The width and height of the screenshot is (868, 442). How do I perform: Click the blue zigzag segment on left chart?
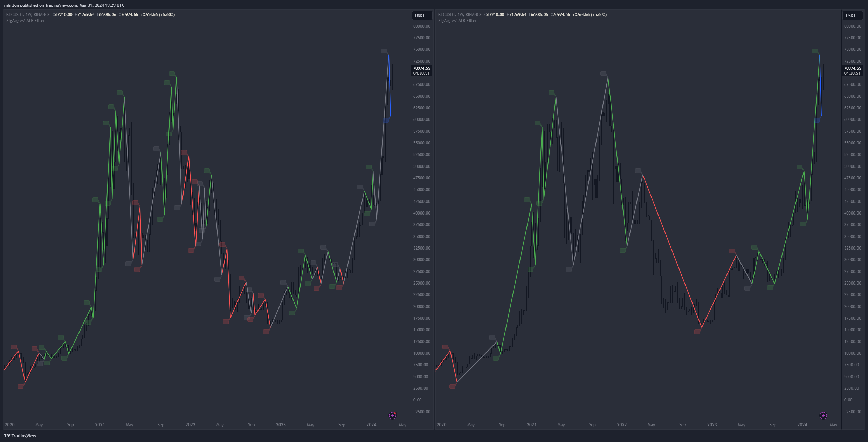click(390, 86)
